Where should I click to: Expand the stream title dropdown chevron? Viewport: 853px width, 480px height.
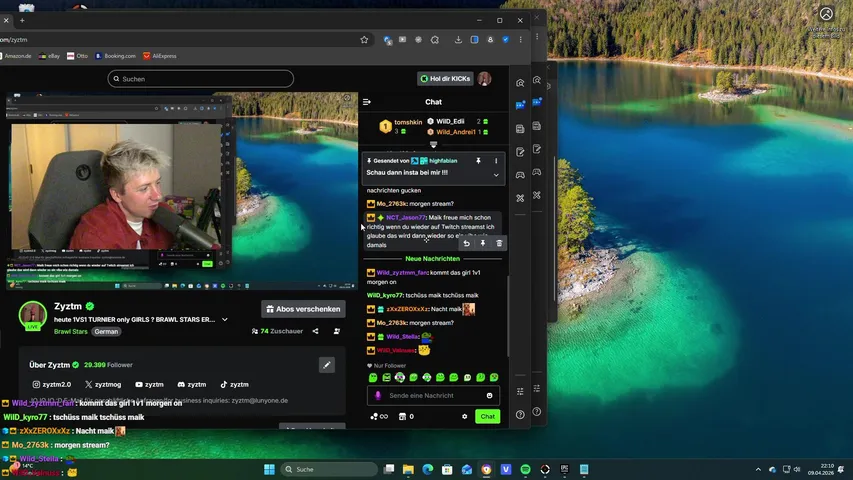(x=225, y=319)
